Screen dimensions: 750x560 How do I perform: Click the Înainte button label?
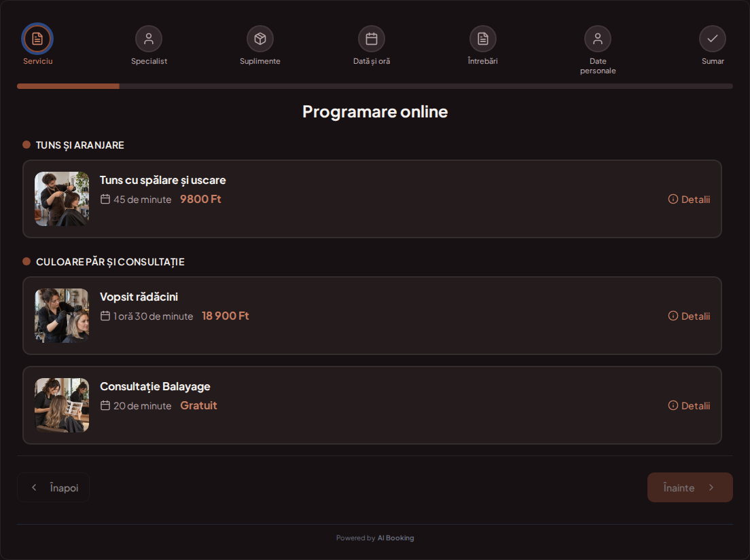(x=679, y=488)
